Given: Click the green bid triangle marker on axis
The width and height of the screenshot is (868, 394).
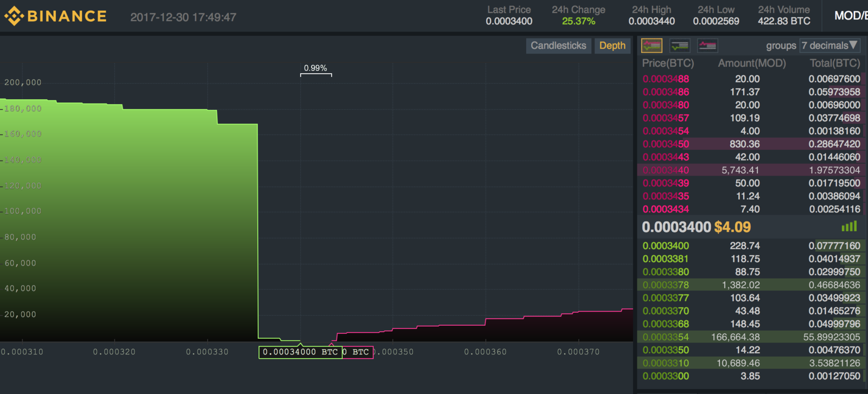Looking at the screenshot, I should point(300,344).
